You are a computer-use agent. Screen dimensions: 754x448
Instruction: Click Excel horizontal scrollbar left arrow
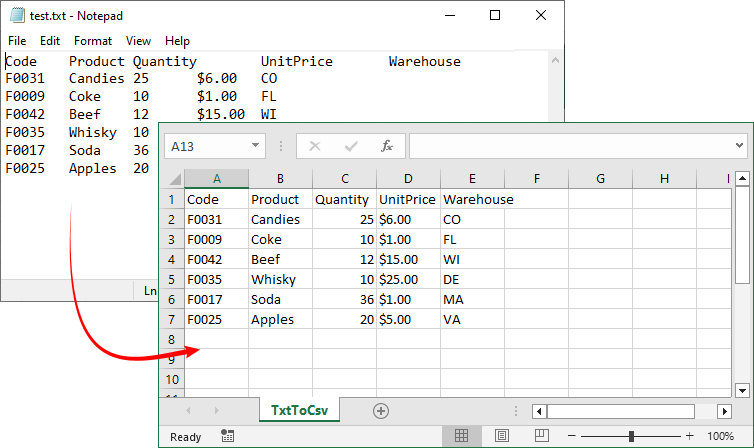[x=539, y=411]
